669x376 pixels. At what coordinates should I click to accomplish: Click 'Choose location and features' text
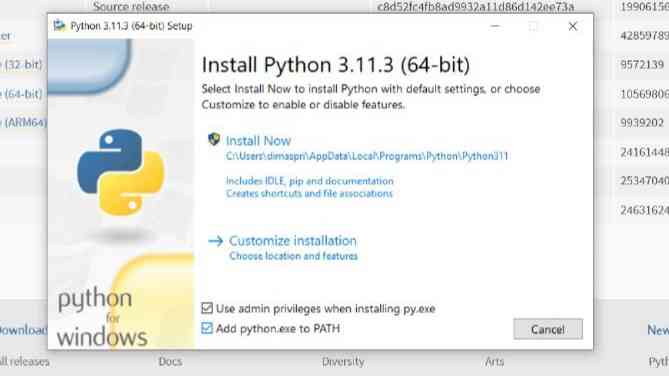pyautogui.click(x=293, y=256)
